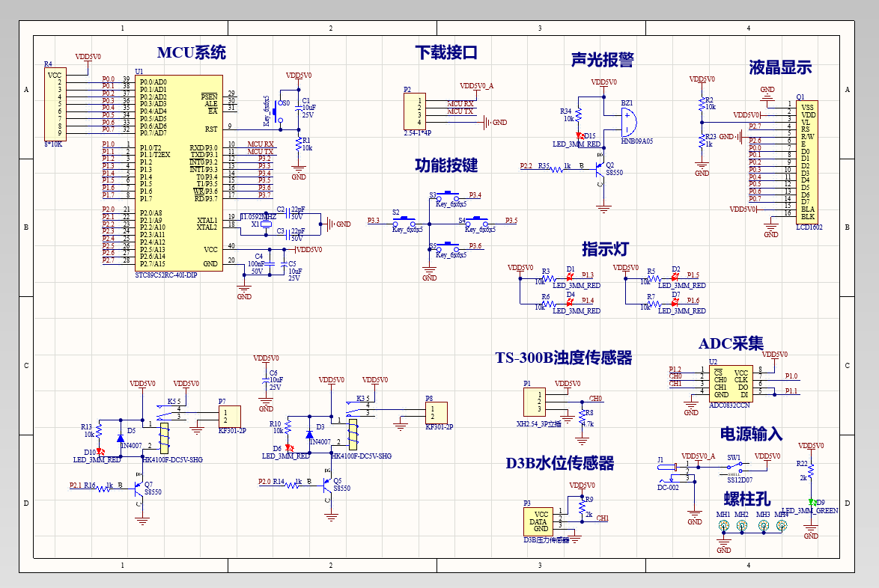Click the "电源输入" section title

[751, 434]
